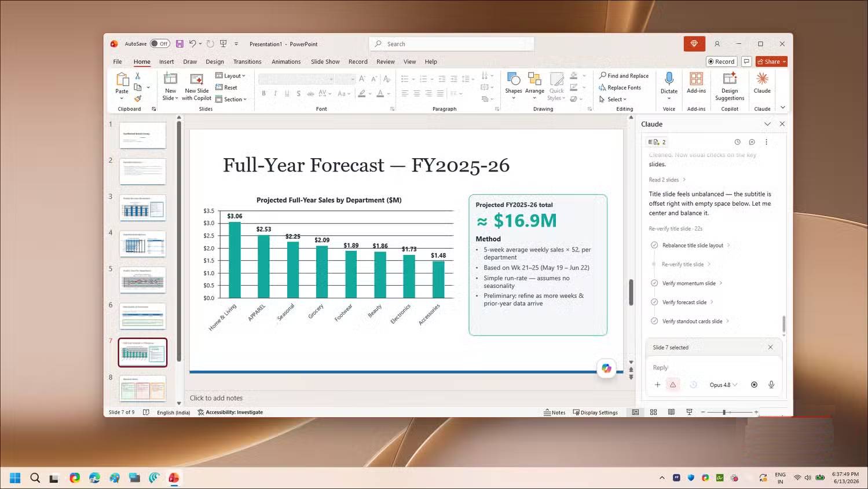Switch to Reading View
The height and width of the screenshot is (489, 868).
[x=671, y=412]
